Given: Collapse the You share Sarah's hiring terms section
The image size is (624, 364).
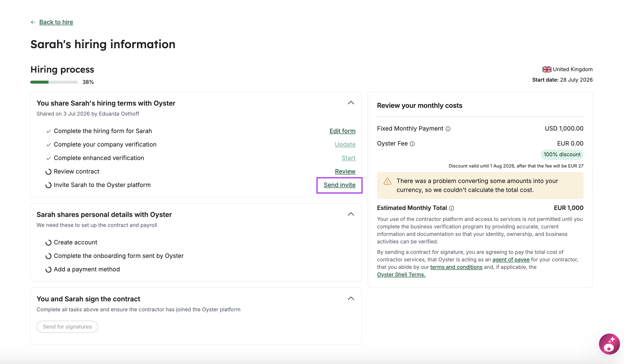Looking at the screenshot, I should point(351,103).
